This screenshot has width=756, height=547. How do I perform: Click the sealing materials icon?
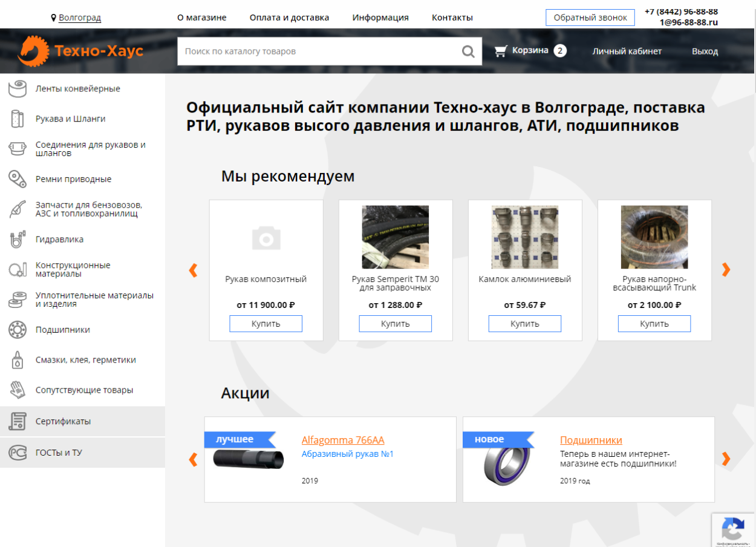point(18,300)
